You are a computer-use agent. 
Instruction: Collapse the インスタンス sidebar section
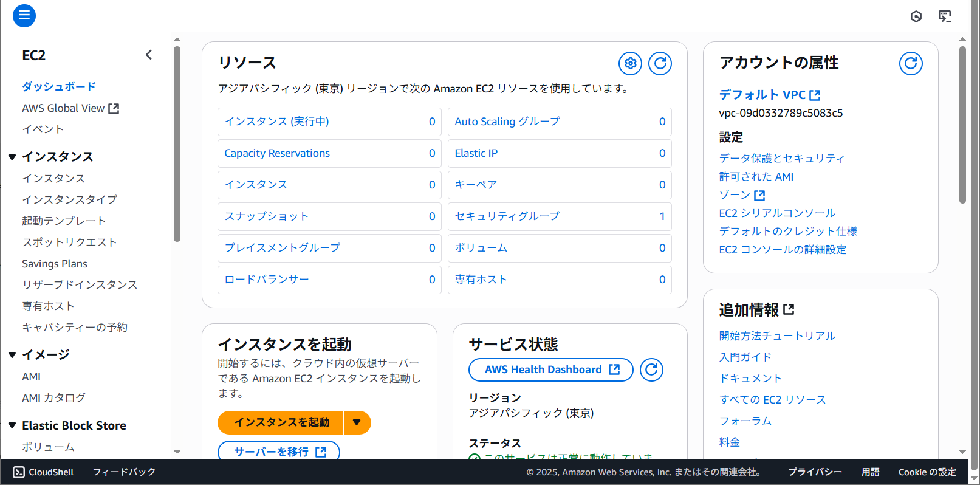(x=12, y=157)
